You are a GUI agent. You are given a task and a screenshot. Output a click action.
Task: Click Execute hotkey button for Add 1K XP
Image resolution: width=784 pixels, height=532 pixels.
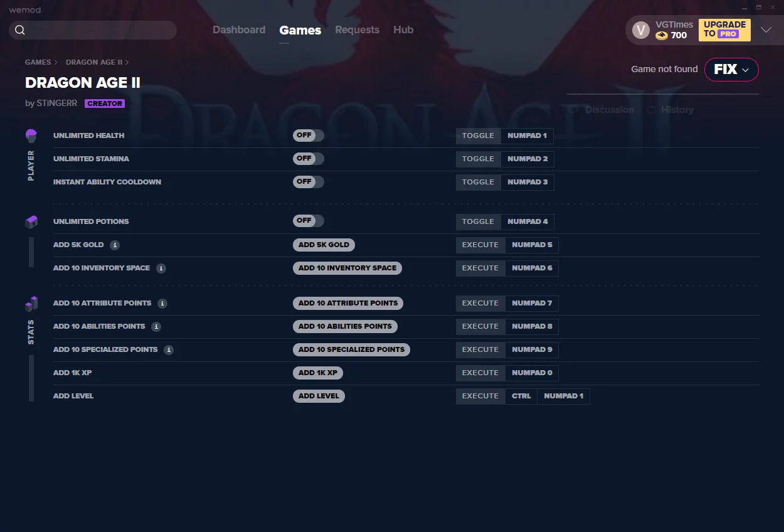point(480,373)
